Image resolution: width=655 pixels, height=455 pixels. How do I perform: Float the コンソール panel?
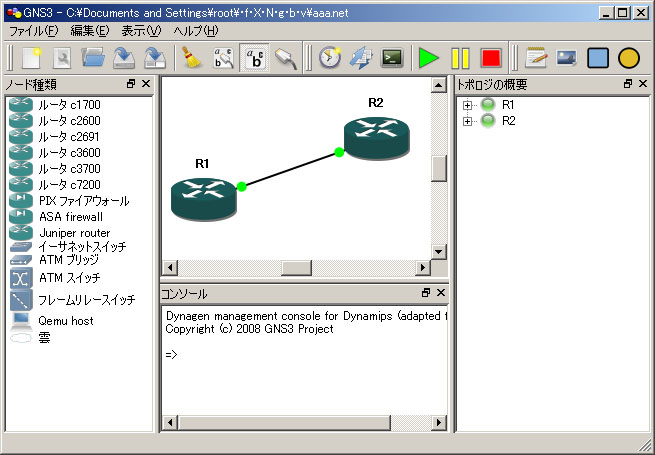tap(426, 293)
